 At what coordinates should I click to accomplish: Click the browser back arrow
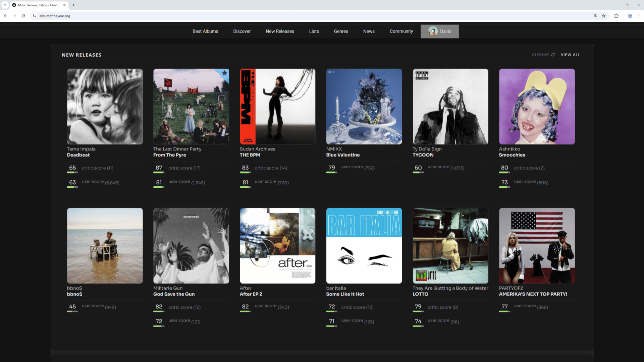(x=6, y=16)
